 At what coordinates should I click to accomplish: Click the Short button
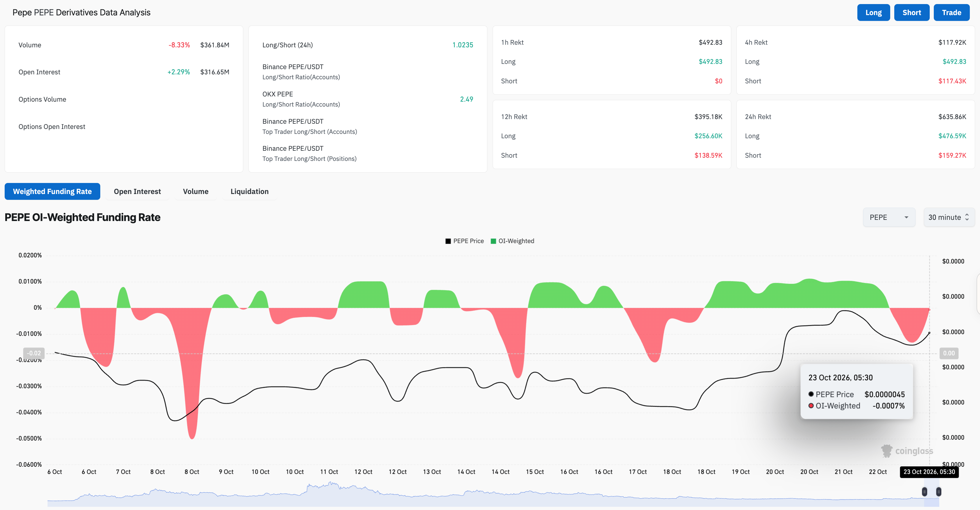[911, 12]
